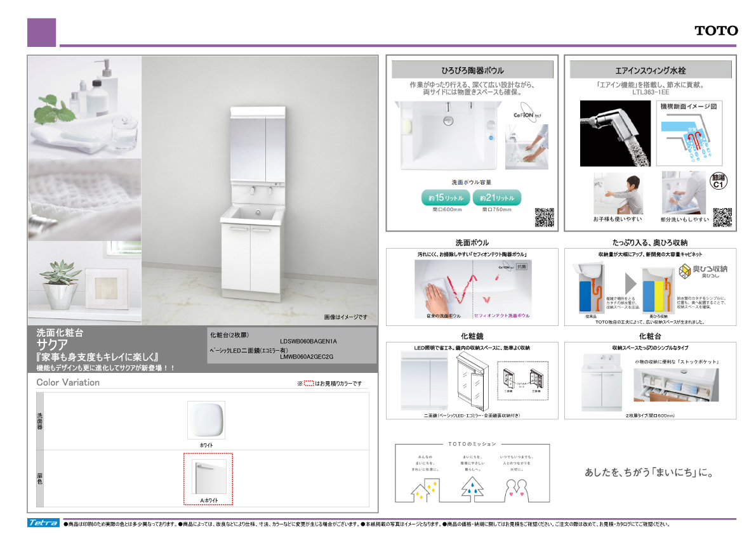Viewport: 756px width, 534px height.
Task: Click the QR code in エアインスウィング水栓 panel
Action: 722,217
